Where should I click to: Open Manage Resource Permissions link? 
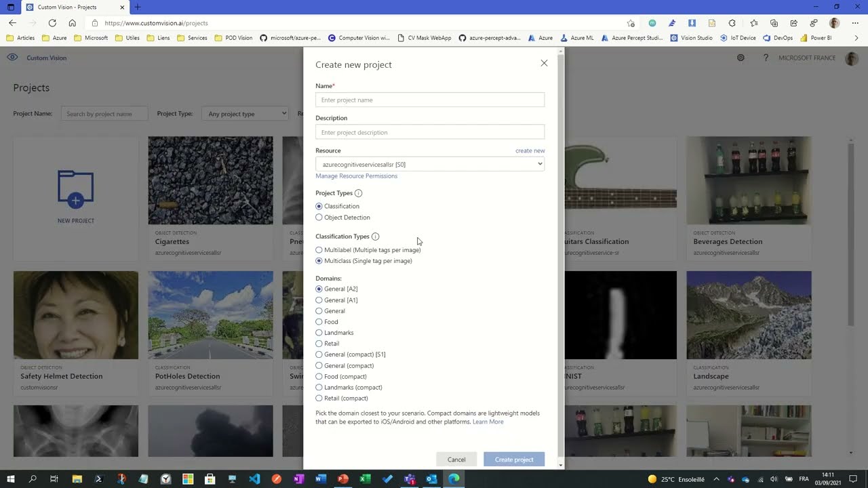[357, 176]
